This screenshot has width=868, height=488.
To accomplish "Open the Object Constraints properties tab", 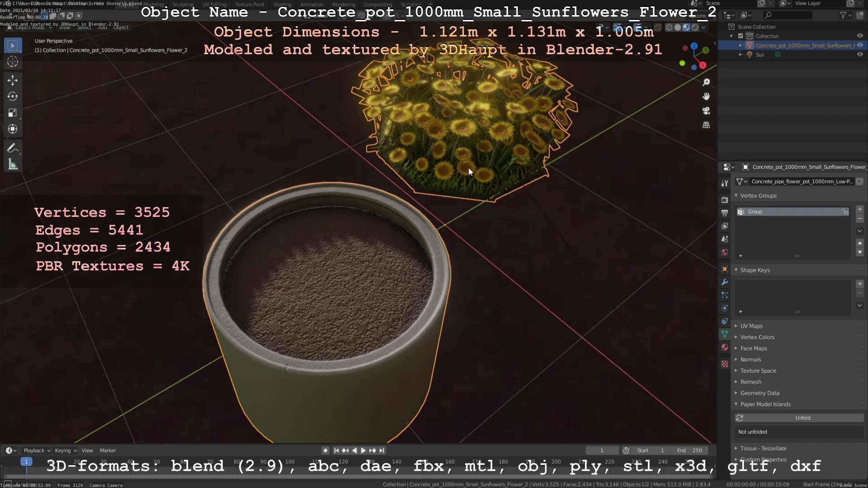I will click(724, 321).
